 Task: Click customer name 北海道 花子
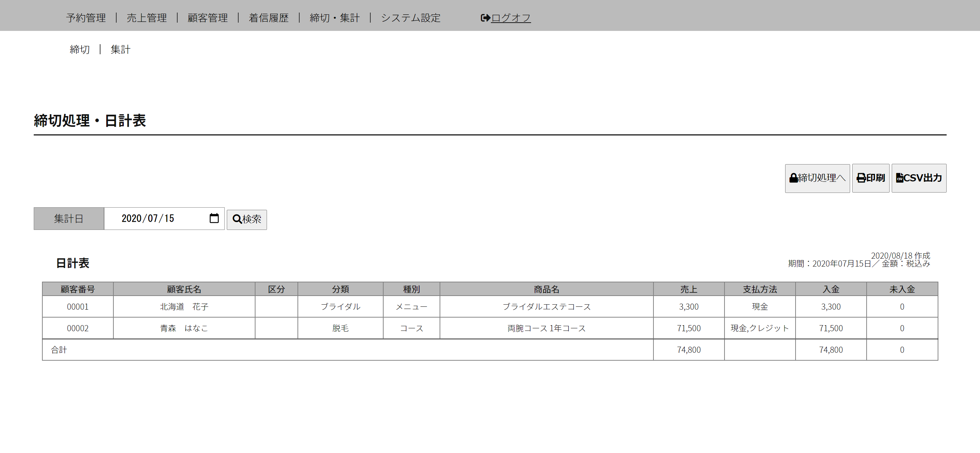(x=184, y=307)
